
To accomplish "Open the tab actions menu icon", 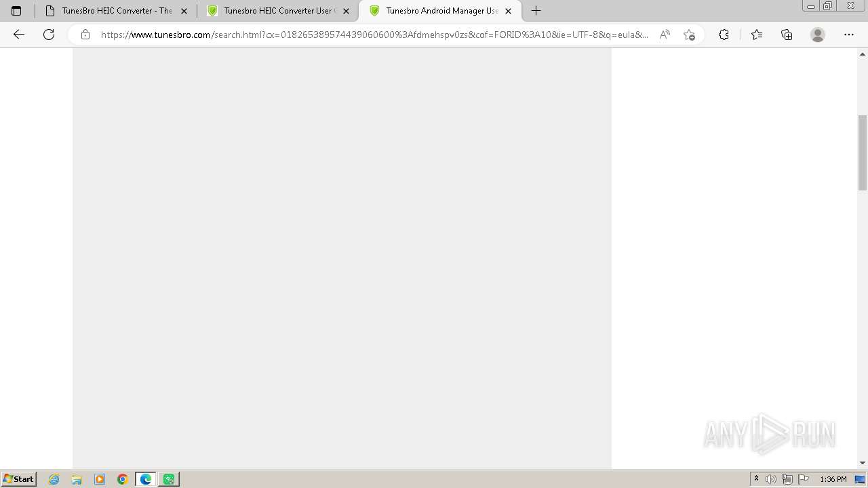I will (x=16, y=11).
